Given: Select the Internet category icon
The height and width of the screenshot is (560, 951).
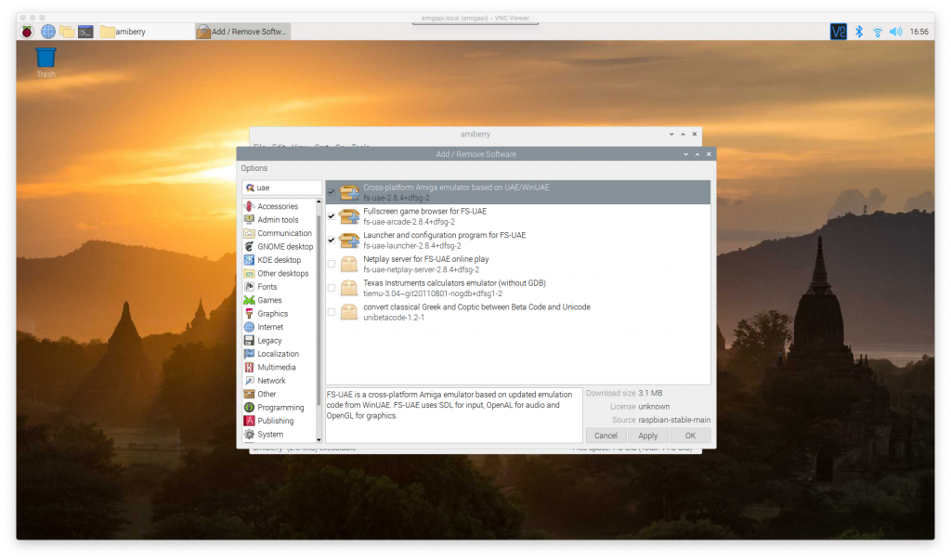Looking at the screenshot, I should point(249,327).
